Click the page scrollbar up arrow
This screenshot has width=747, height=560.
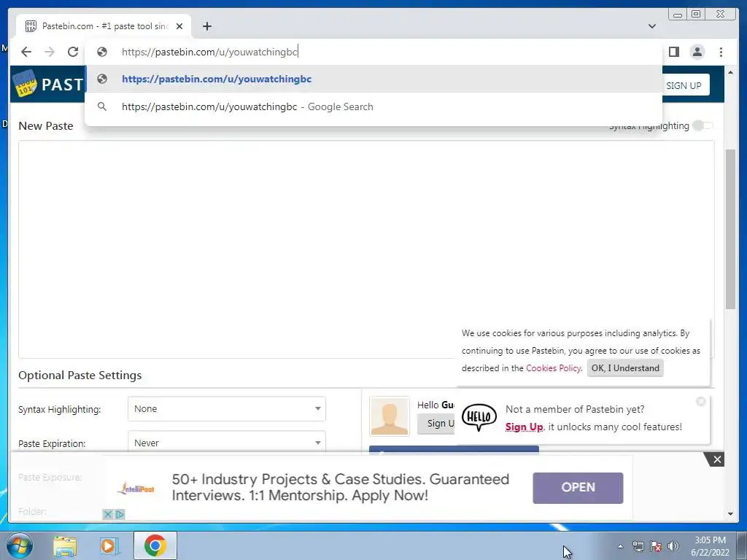(x=730, y=72)
